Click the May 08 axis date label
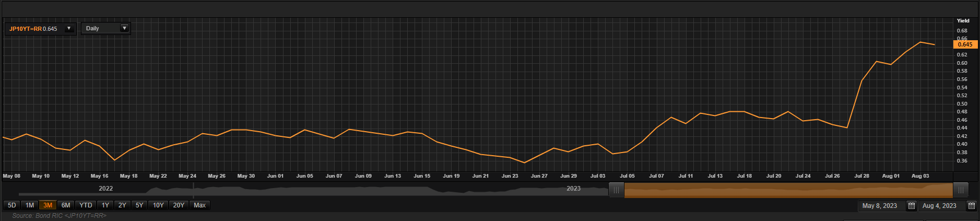The width and height of the screenshot is (980, 221). (11, 176)
